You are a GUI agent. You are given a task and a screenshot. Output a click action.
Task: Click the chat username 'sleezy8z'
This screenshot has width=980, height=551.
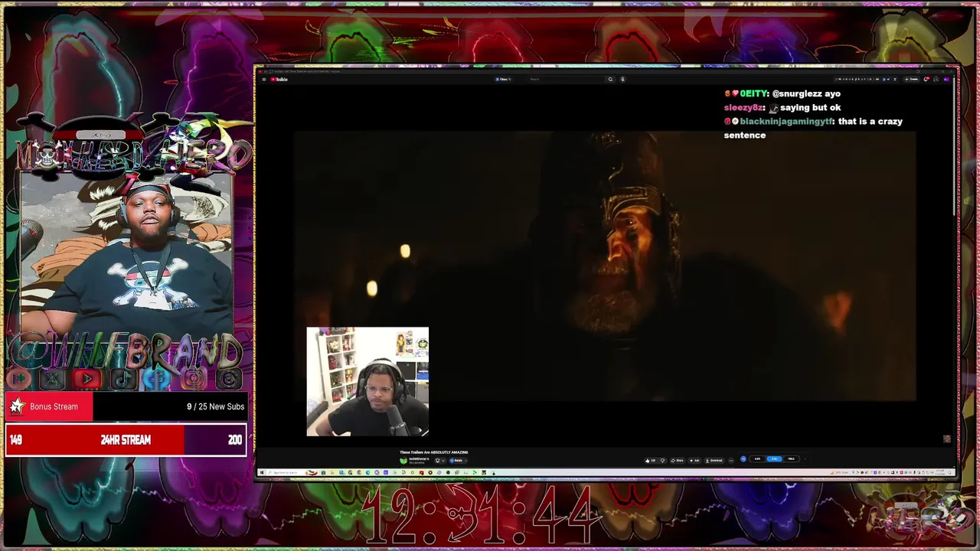[743, 107]
